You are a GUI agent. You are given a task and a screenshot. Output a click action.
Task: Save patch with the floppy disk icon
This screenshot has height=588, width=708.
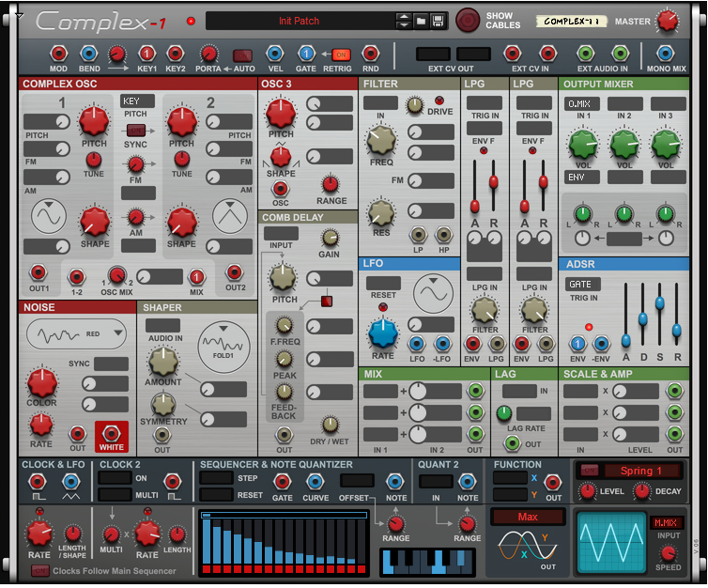click(437, 21)
